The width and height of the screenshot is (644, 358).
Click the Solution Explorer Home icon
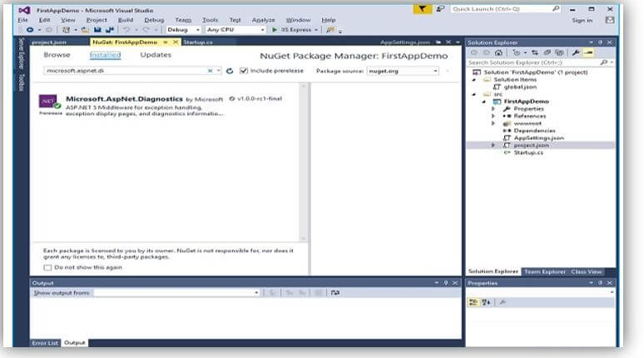click(498, 52)
